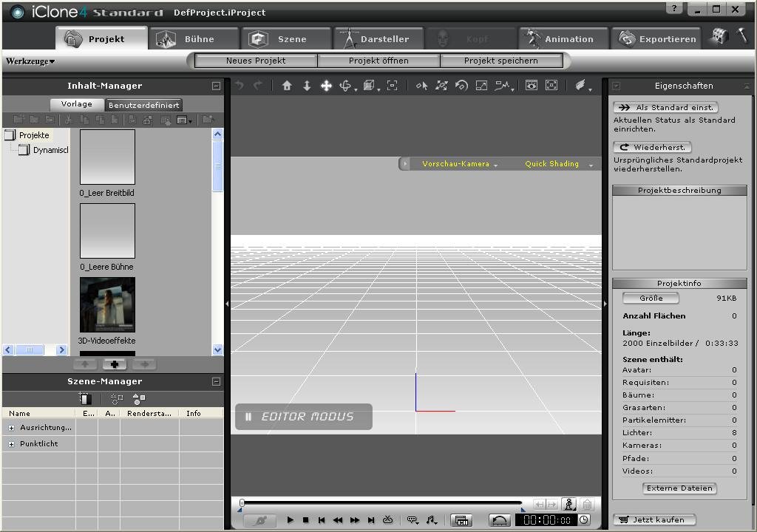Viewport: 757px width, 532px height.
Task: Click the clock time-mode icon
Action: pos(584,520)
